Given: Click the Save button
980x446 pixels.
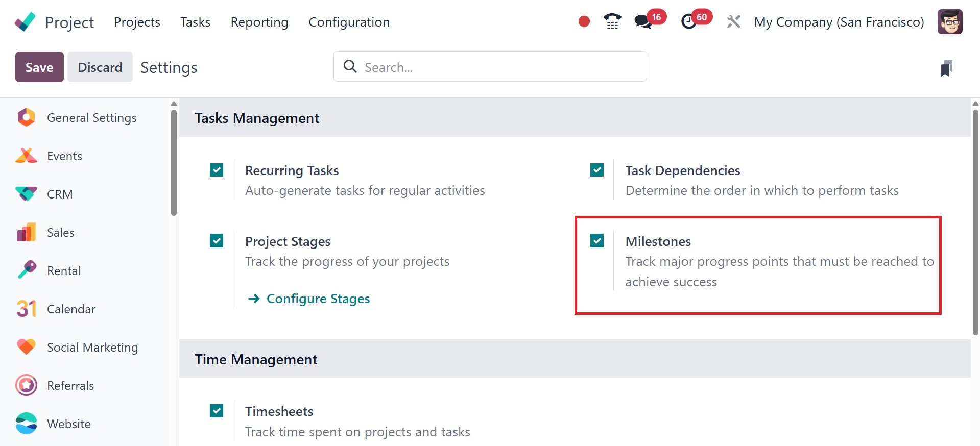Looking at the screenshot, I should 39,67.
